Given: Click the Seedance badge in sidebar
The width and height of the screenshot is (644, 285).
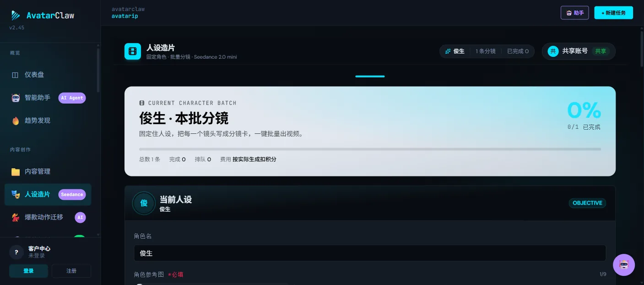Looking at the screenshot, I should pyautogui.click(x=72, y=194).
